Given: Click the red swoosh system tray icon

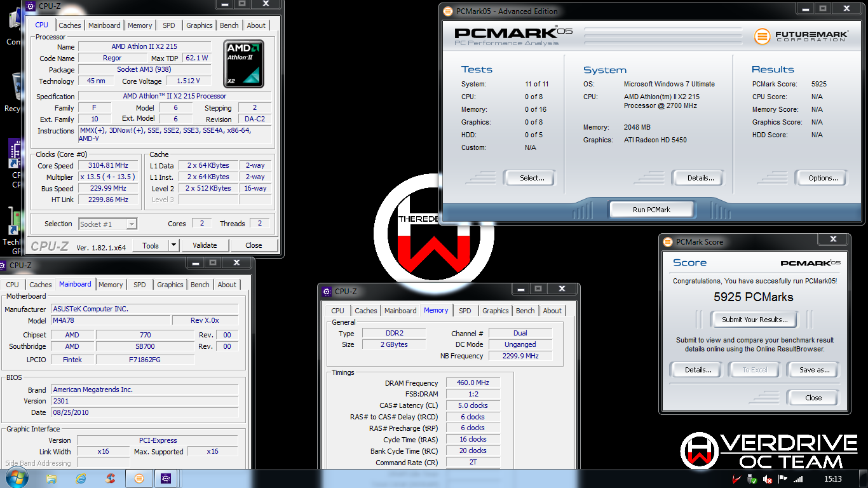Looking at the screenshot, I should click(737, 479).
